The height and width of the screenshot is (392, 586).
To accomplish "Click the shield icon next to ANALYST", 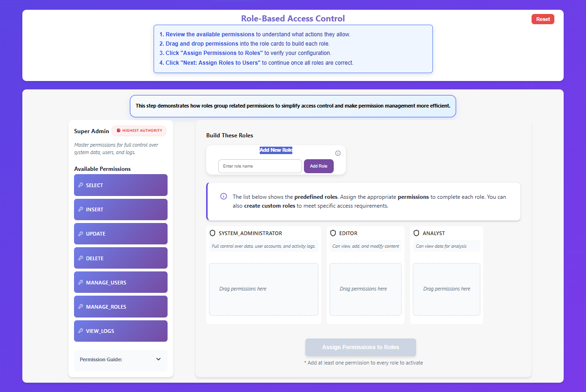I will click(x=416, y=233).
